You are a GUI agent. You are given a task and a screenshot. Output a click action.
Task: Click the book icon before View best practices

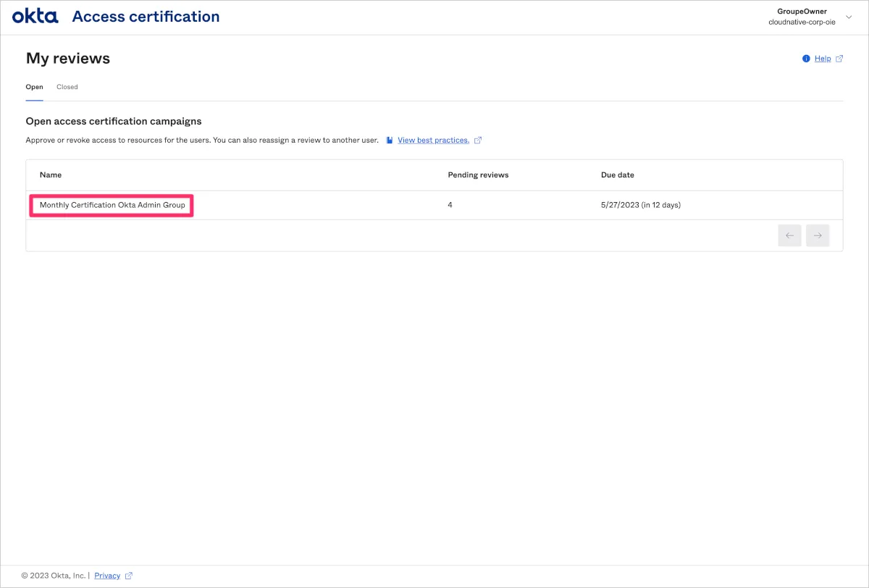[390, 140]
